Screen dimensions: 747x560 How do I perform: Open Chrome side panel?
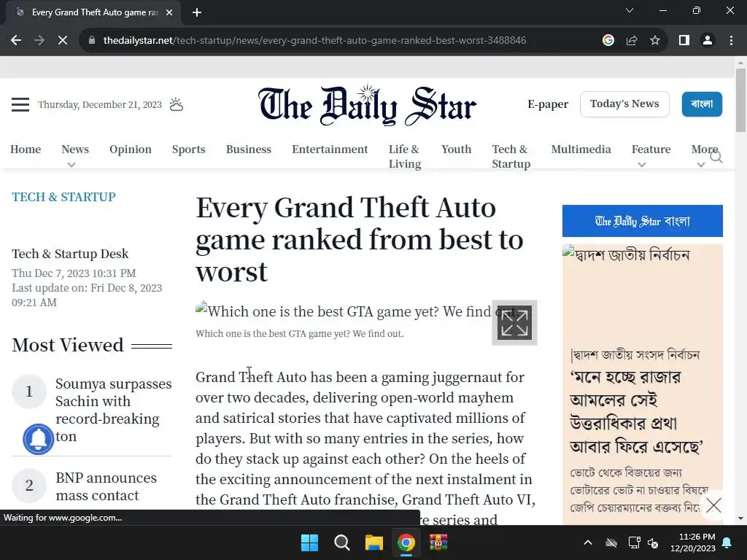684,41
